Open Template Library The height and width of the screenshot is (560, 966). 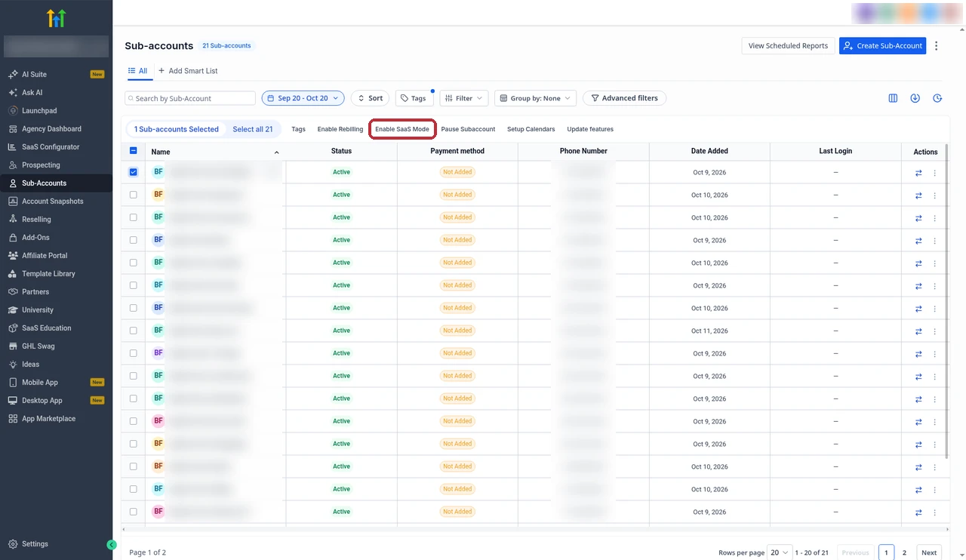click(x=48, y=274)
